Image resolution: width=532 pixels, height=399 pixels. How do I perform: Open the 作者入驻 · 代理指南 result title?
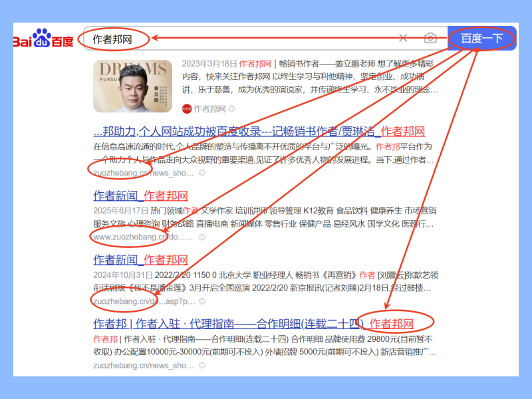[x=253, y=324]
